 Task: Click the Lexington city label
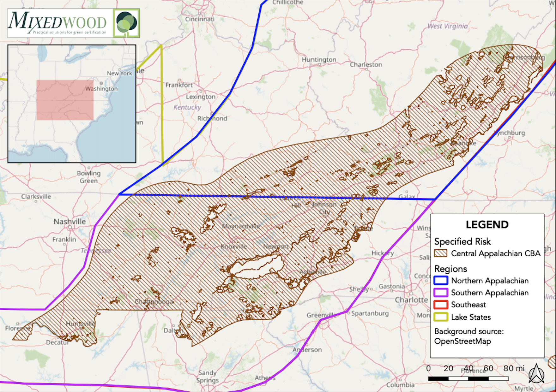pos(201,97)
